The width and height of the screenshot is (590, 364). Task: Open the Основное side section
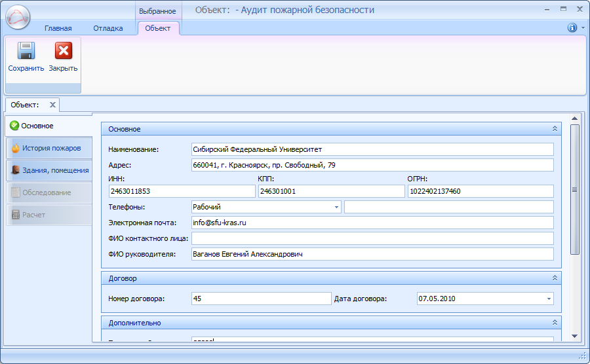pos(49,126)
